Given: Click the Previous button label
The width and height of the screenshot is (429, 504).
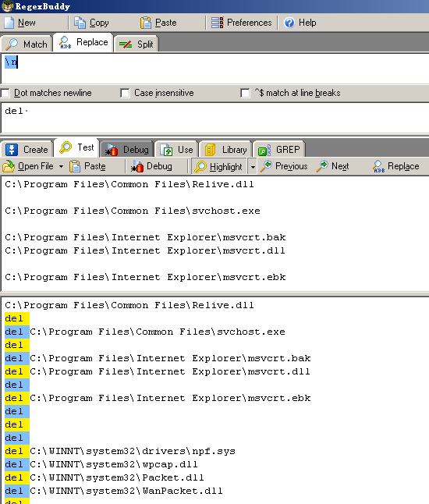Looking at the screenshot, I should point(292,166).
